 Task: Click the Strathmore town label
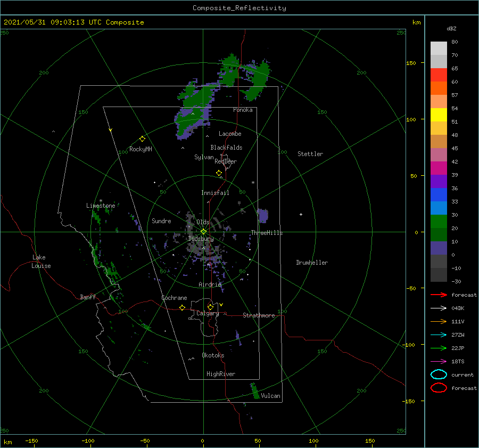point(259,315)
